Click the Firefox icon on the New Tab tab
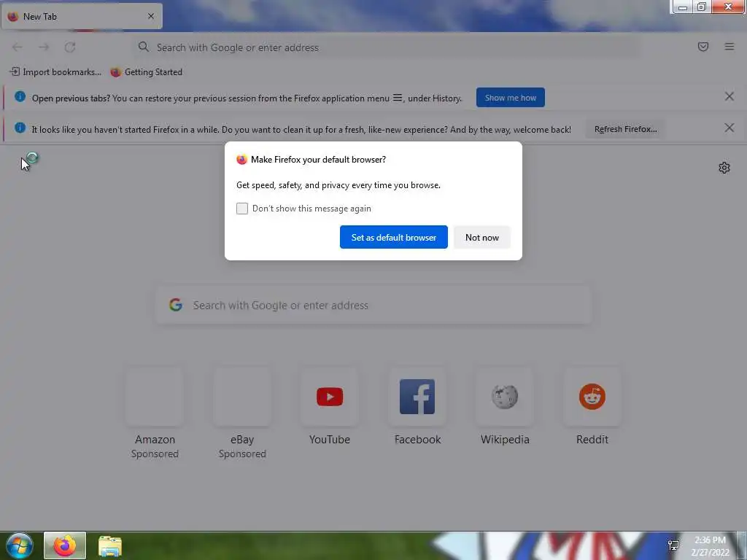 [x=13, y=16]
